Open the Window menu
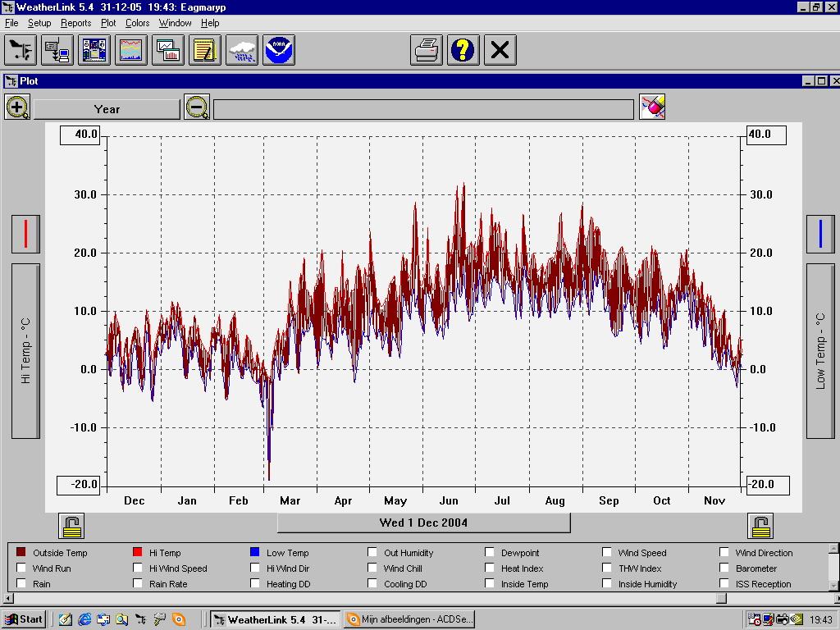The height and width of the screenshot is (630, 840). click(175, 23)
